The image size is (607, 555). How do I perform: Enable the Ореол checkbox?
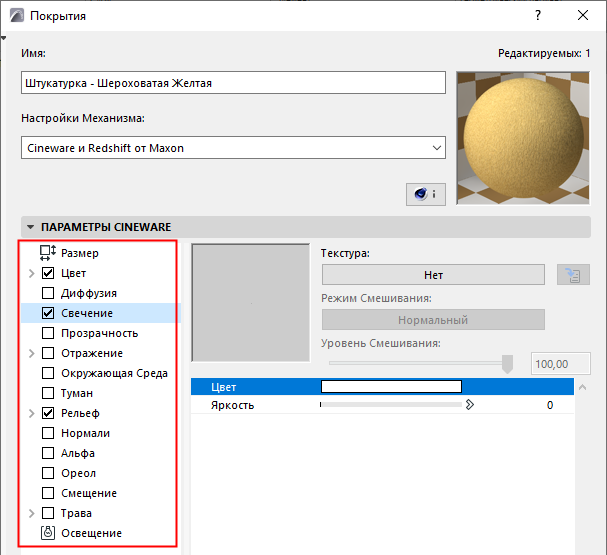pyautogui.click(x=48, y=473)
